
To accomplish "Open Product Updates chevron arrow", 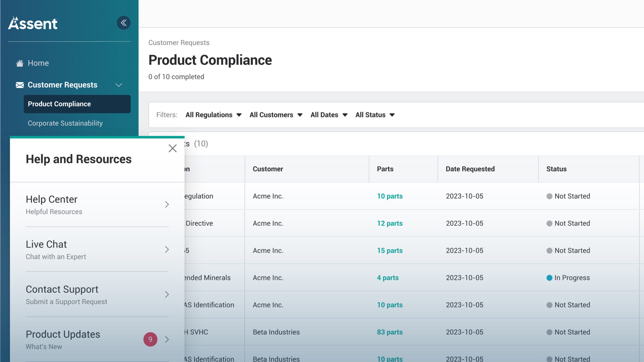I will (167, 339).
